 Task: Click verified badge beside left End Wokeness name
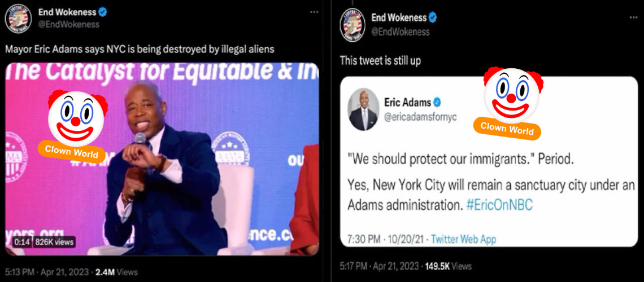click(x=103, y=12)
